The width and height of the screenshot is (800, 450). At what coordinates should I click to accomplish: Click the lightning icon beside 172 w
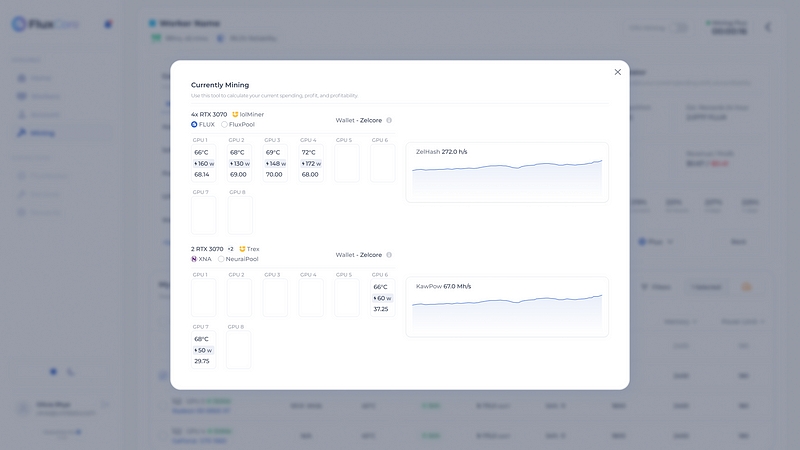click(x=303, y=164)
